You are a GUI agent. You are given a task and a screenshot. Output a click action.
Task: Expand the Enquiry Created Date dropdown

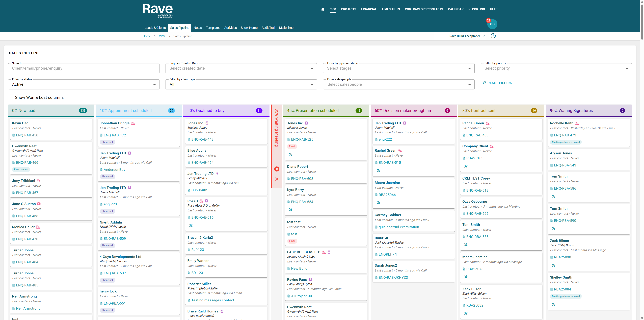[x=241, y=68]
